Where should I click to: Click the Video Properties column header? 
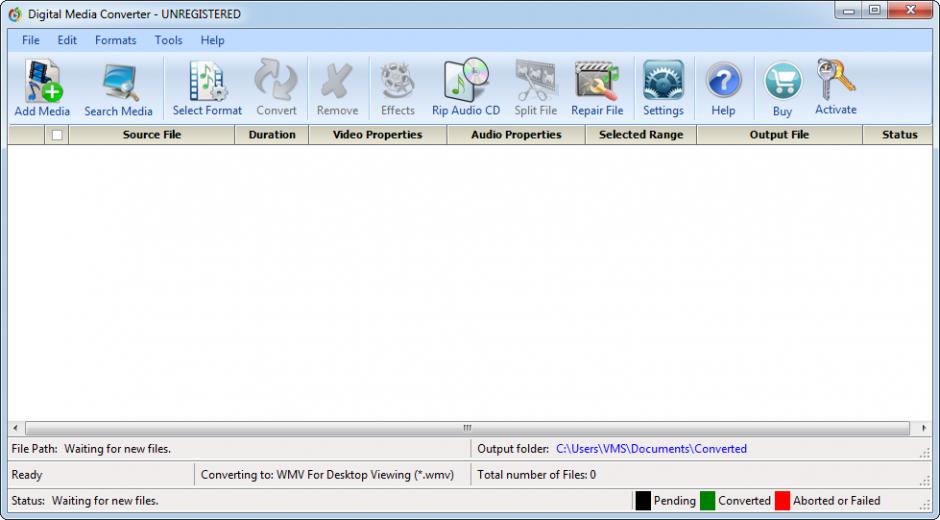(378, 135)
